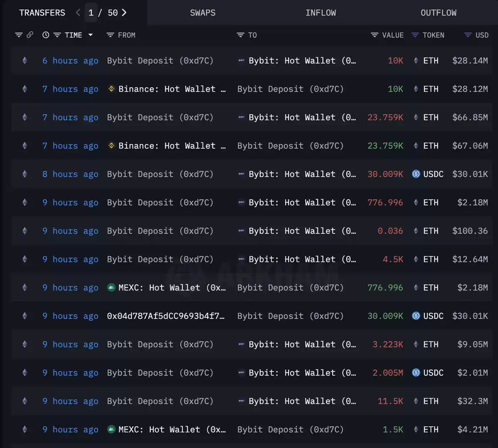
Task: Open the filter icon beside USD
Action: coord(468,35)
